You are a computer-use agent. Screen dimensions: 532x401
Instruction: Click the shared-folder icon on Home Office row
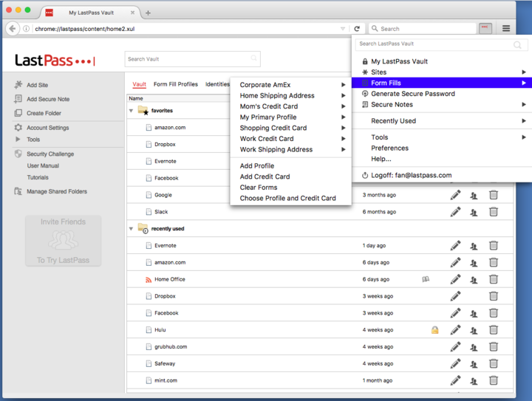426,279
